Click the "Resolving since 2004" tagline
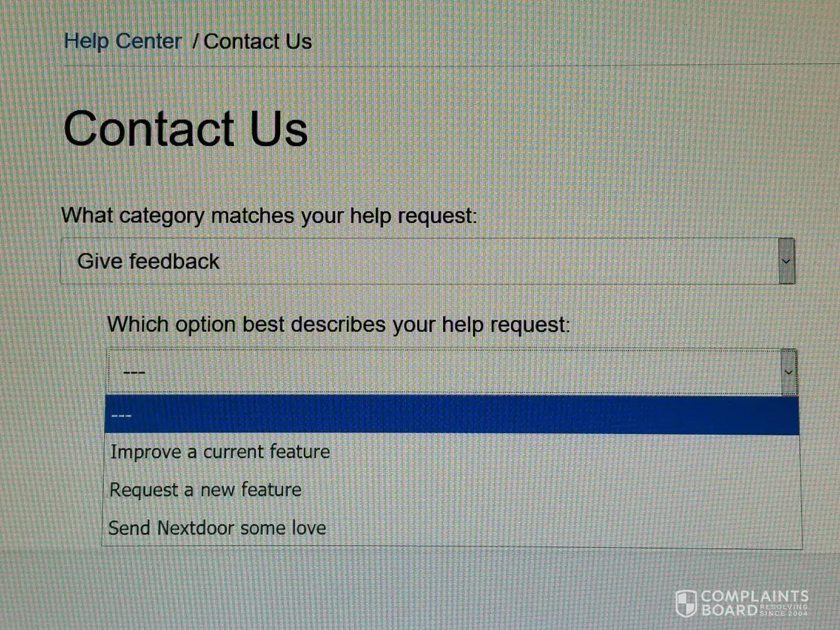This screenshot has width=840, height=630. [784, 610]
